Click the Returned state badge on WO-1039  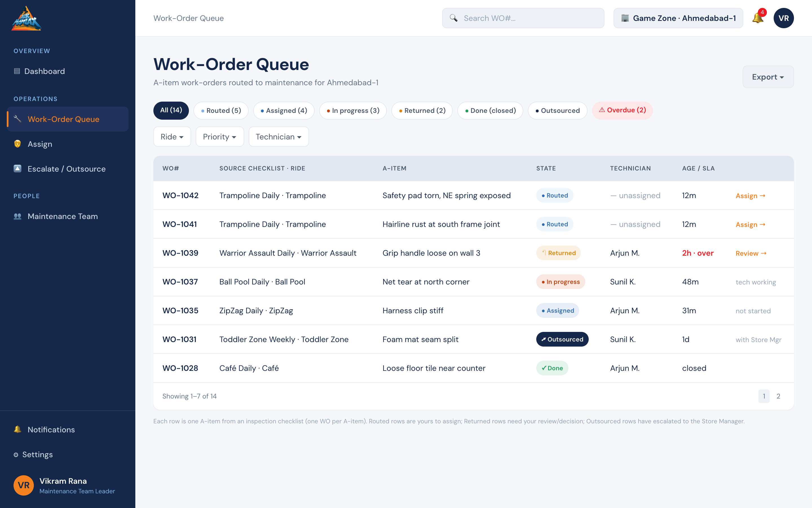tap(558, 253)
